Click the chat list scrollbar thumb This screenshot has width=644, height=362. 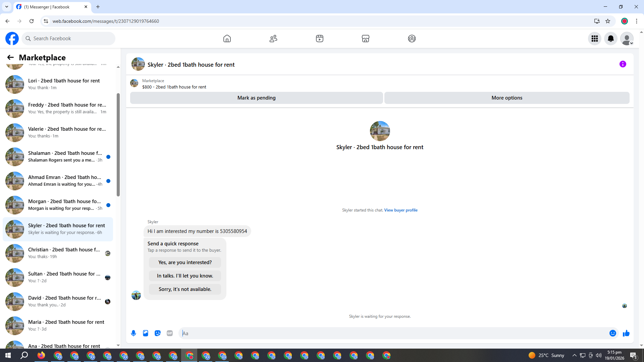(118, 144)
